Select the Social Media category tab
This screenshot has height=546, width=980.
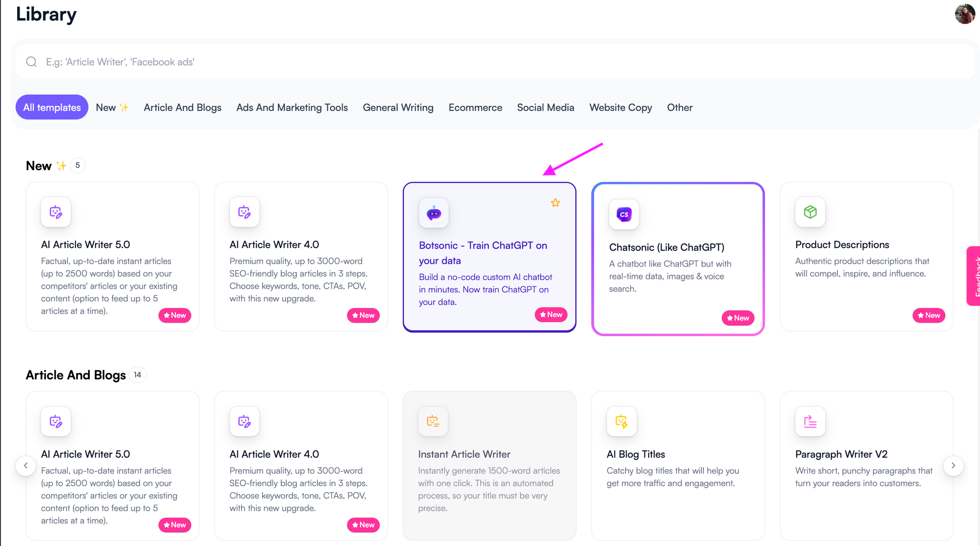(545, 107)
